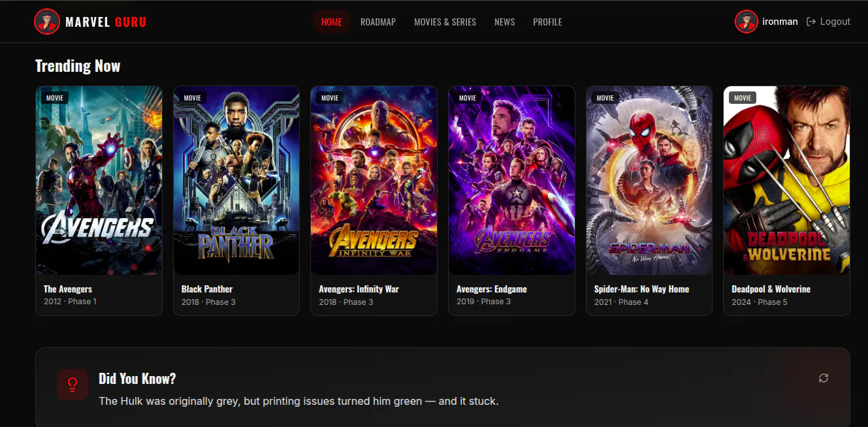
Task: Open Spider-Man: No Way Home poster
Action: coord(649,180)
